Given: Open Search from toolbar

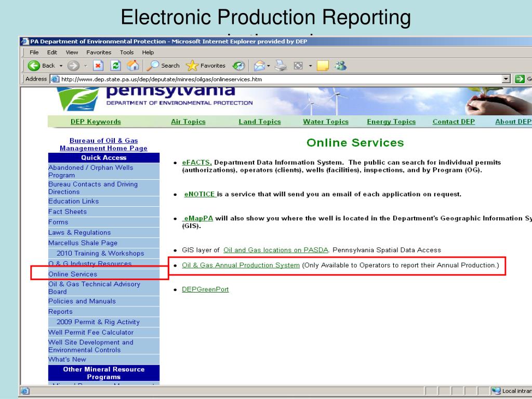Looking at the screenshot, I should pos(163,65).
